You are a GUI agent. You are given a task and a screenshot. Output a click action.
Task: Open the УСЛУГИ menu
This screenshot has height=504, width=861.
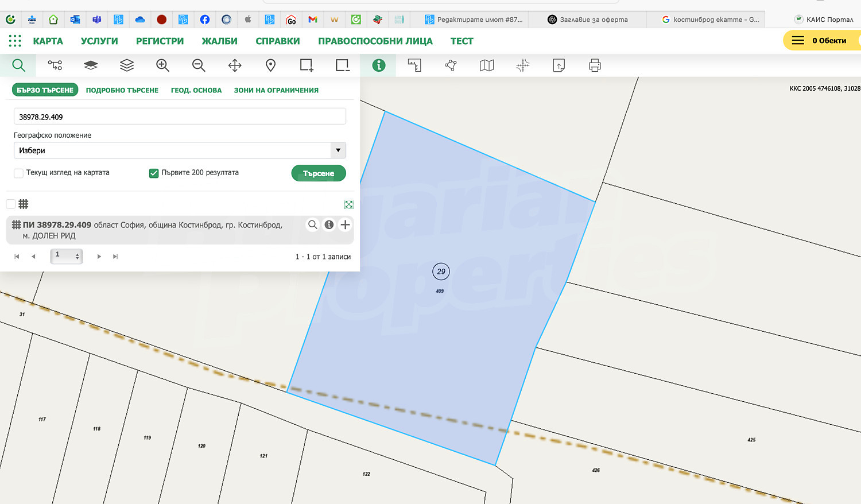pos(99,41)
